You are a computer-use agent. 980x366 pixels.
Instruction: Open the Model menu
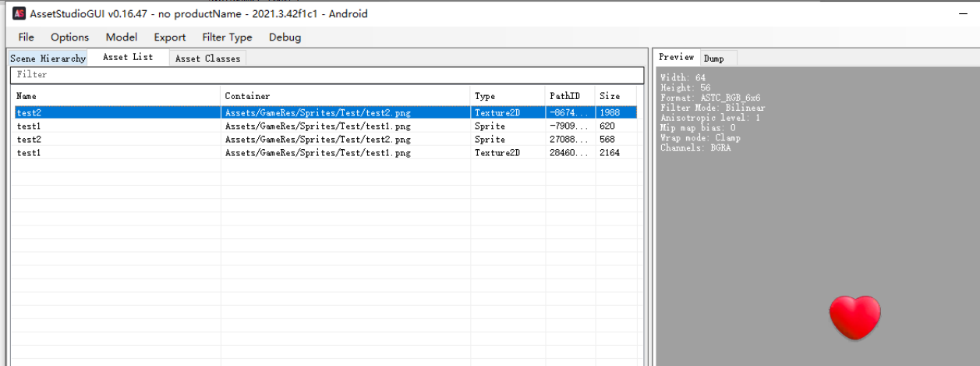click(x=122, y=37)
